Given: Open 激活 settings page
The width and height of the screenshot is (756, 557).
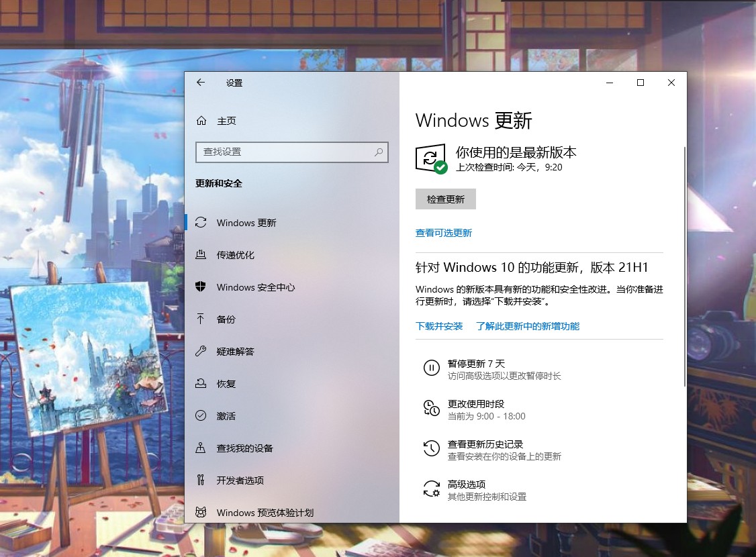Looking at the screenshot, I should point(291,416).
